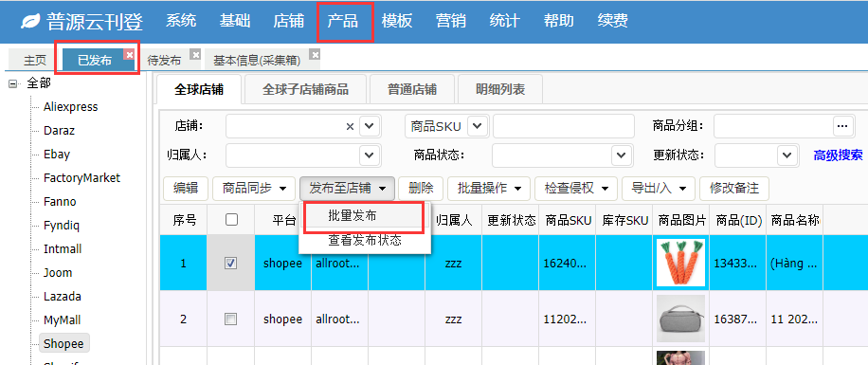This screenshot has width=868, height=365.
Task: Close the 基本信息(采集箱) tab
Action: (315, 54)
